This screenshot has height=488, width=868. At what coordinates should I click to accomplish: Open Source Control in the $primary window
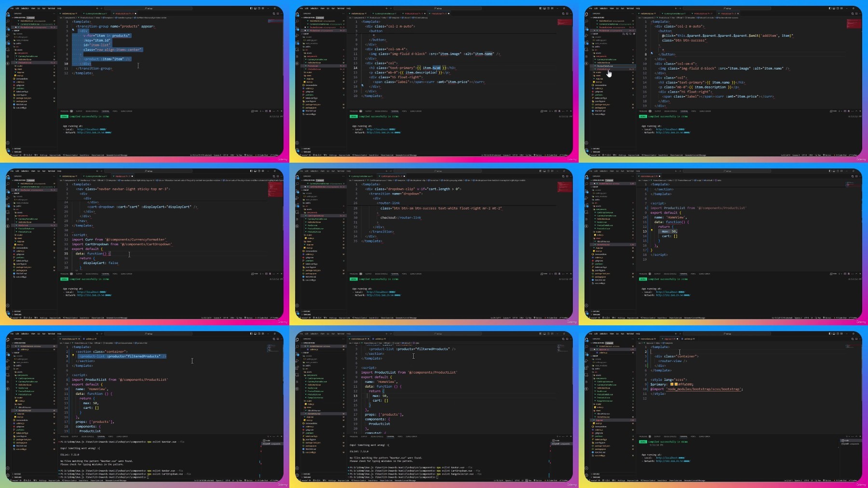click(x=587, y=354)
